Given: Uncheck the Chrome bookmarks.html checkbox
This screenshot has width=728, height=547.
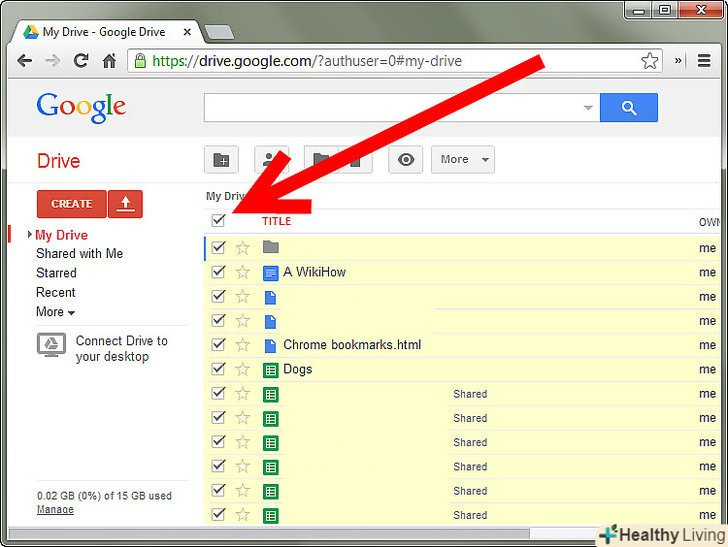Looking at the screenshot, I should tap(218, 344).
